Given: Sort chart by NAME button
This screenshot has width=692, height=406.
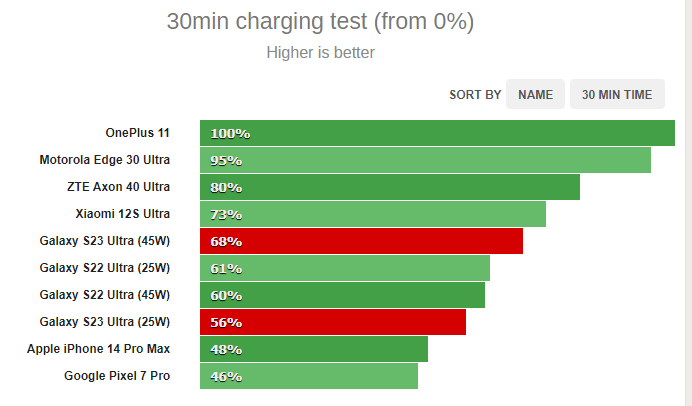Looking at the screenshot, I should pos(535,94).
